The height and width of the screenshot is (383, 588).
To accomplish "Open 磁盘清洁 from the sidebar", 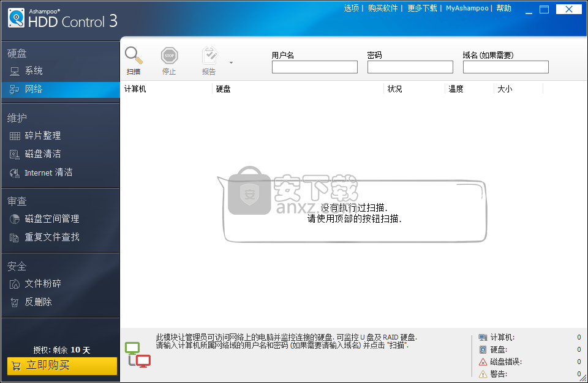I will pyautogui.click(x=61, y=154).
